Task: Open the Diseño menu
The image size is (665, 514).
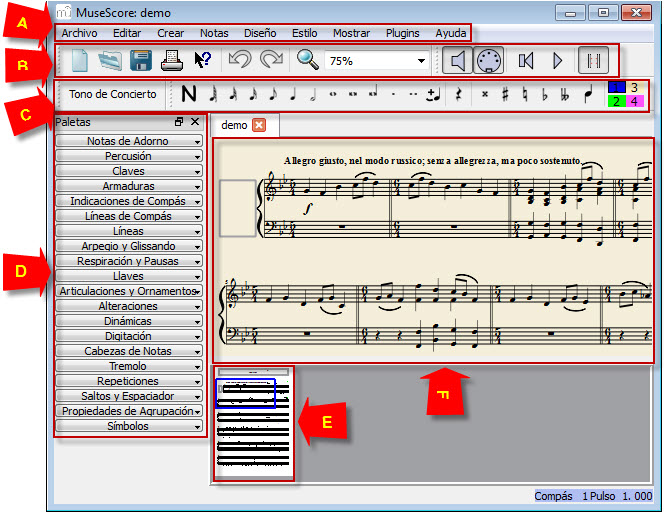Action: 260,33
